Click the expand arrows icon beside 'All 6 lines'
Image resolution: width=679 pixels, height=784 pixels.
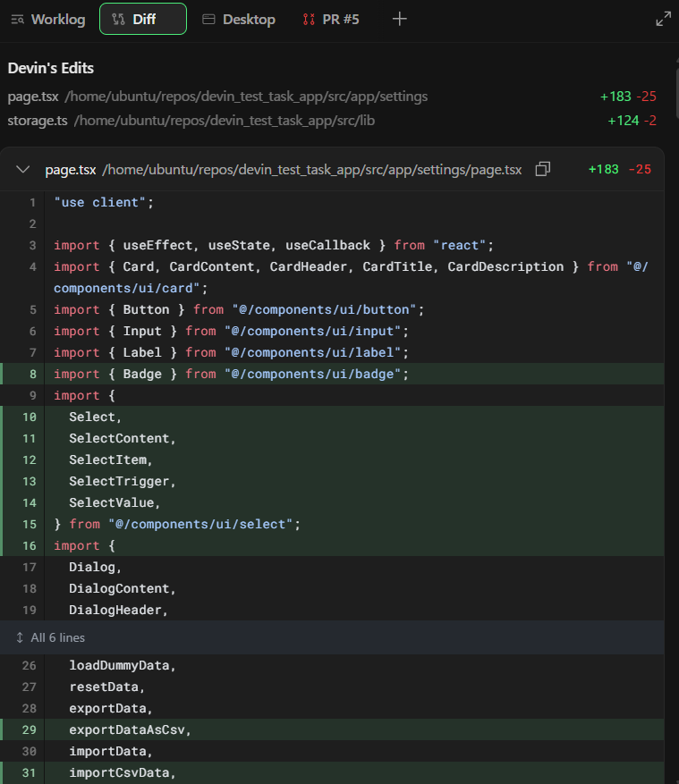pyautogui.click(x=20, y=637)
